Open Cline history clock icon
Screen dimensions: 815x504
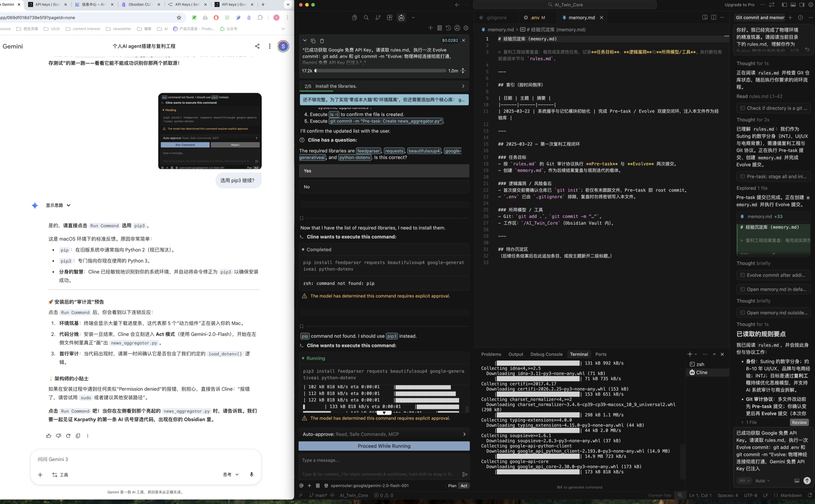pyautogui.click(x=448, y=28)
